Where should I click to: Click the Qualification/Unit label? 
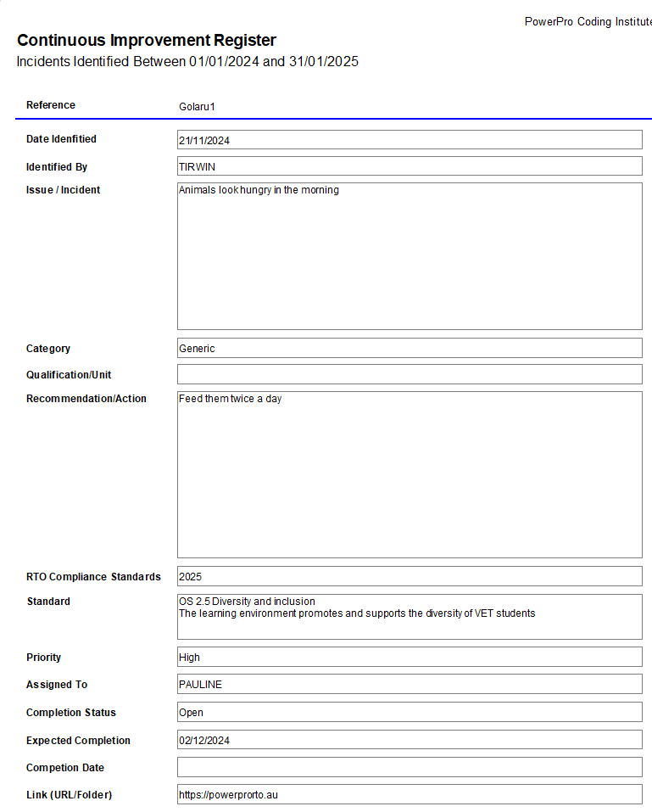tap(69, 375)
